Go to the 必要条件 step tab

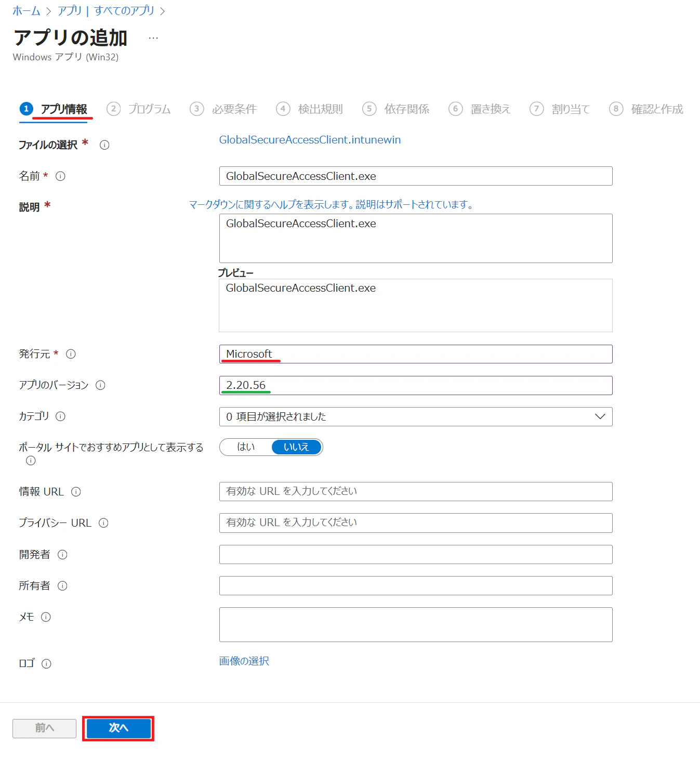tap(223, 109)
